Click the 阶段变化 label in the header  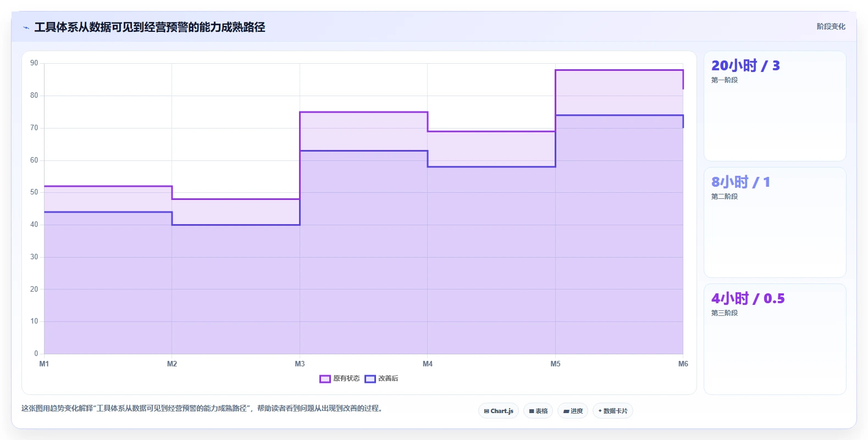pos(831,26)
